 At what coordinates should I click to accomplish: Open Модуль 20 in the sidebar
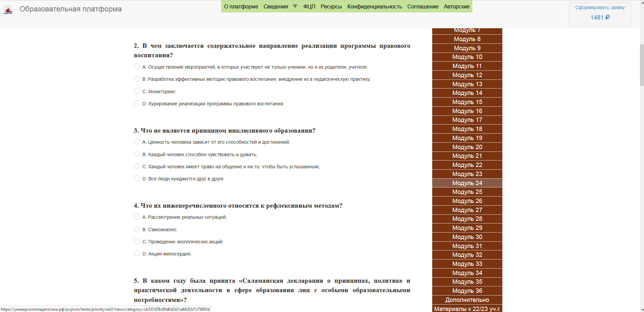(467, 147)
